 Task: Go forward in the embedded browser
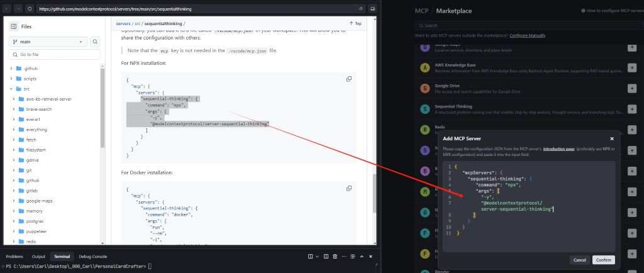pos(18,9)
